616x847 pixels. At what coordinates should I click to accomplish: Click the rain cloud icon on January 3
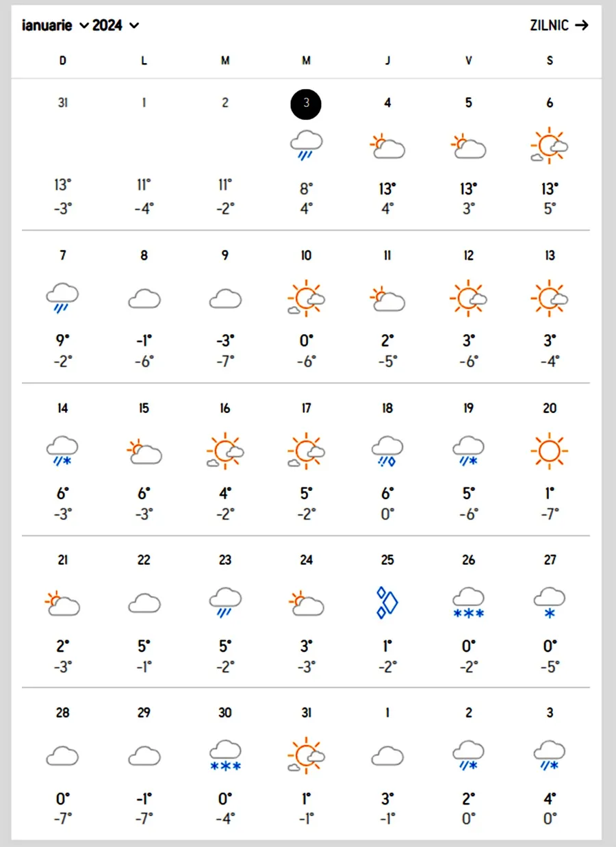pyautogui.click(x=306, y=145)
